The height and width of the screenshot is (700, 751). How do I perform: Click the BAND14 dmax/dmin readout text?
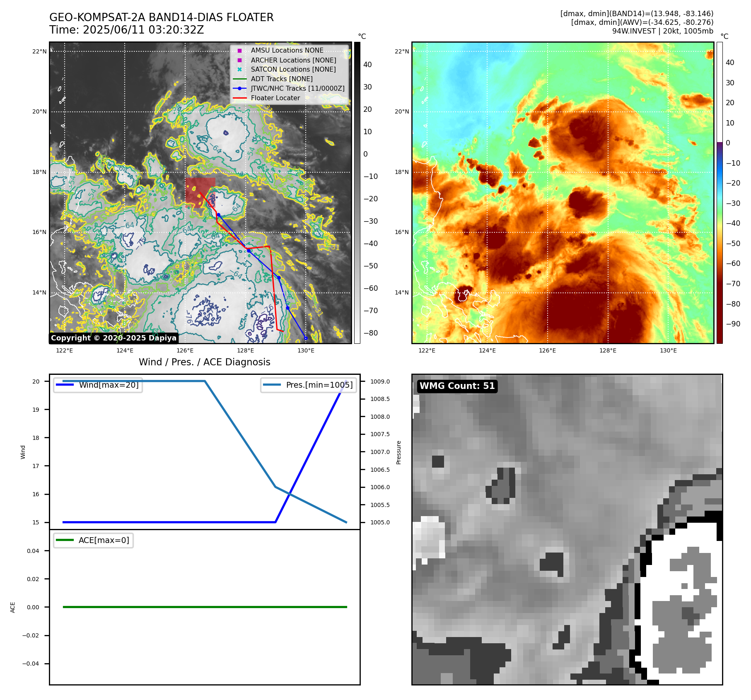click(x=637, y=14)
